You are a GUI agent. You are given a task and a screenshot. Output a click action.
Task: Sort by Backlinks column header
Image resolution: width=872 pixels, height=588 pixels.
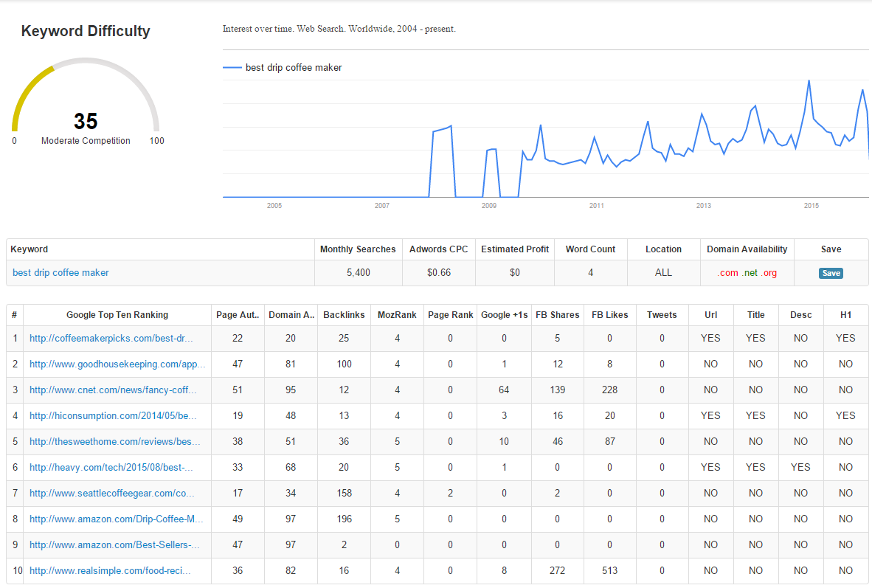pos(344,315)
